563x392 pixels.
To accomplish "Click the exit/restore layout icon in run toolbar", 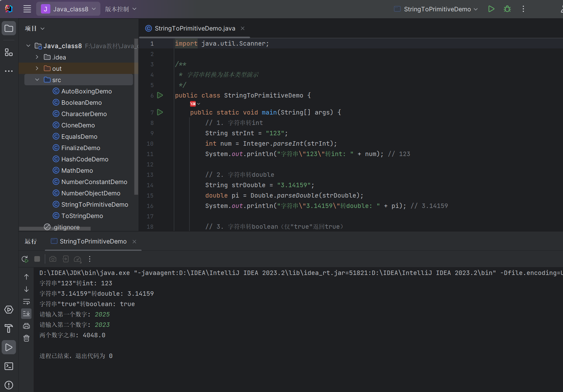I will (x=65, y=259).
